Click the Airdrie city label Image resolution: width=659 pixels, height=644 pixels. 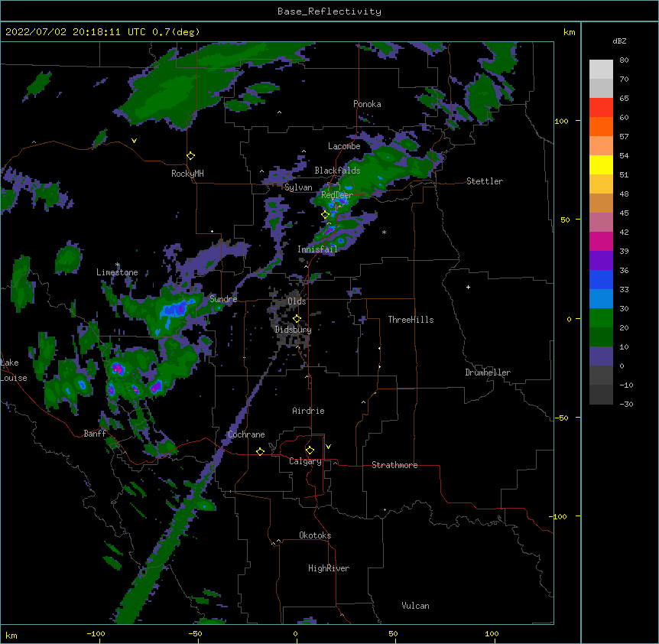[308, 411]
